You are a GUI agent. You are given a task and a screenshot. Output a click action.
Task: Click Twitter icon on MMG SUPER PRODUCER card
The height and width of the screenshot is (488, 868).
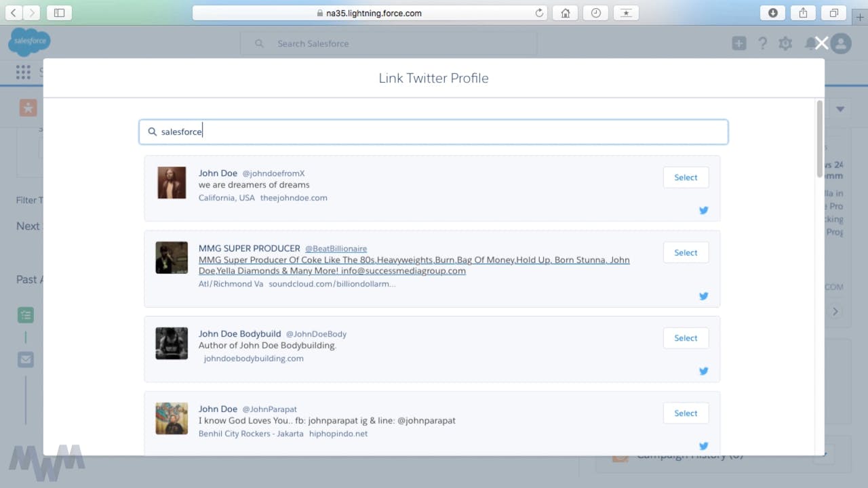(703, 296)
